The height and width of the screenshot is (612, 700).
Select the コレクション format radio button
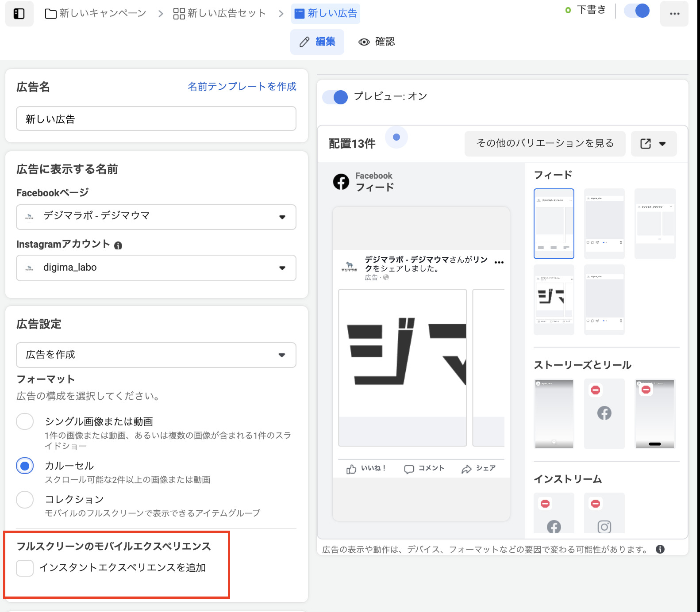point(25,500)
